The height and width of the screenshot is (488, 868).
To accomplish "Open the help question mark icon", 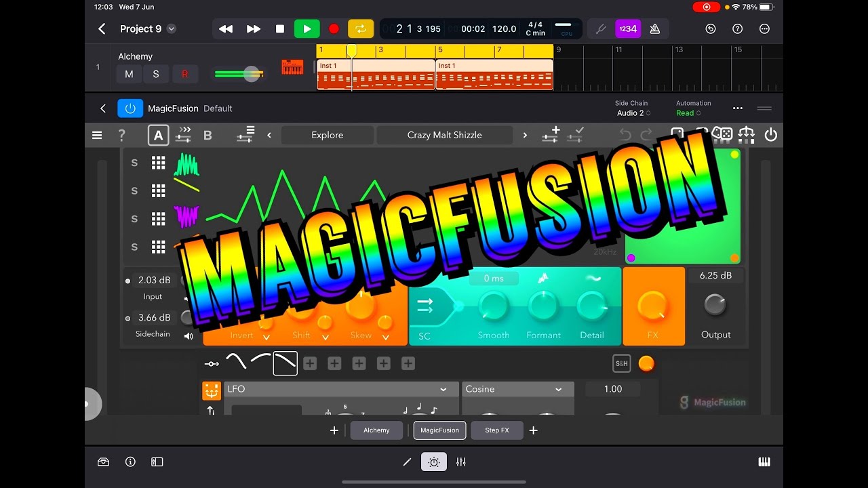I will pyautogui.click(x=737, y=28).
